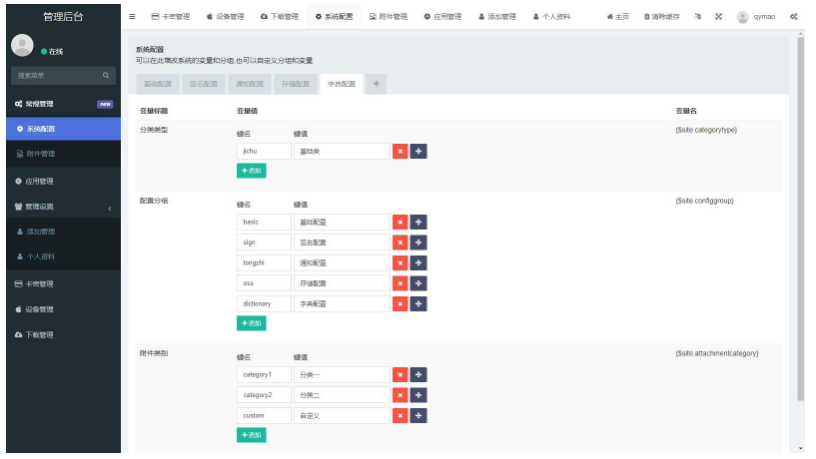Delete the dictionary row with red X
816x459 pixels.
coord(400,303)
